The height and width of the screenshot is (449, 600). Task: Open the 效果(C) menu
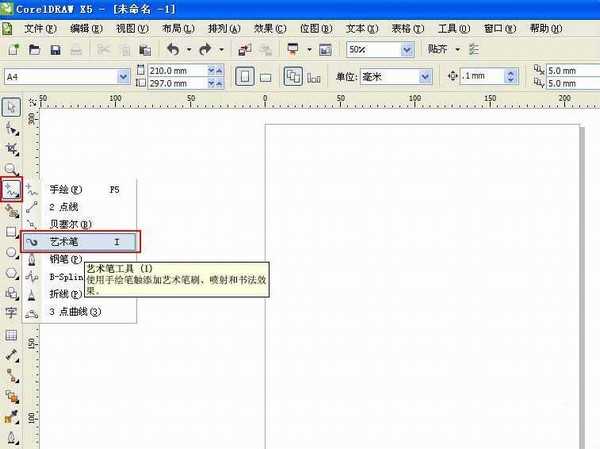pos(270,29)
